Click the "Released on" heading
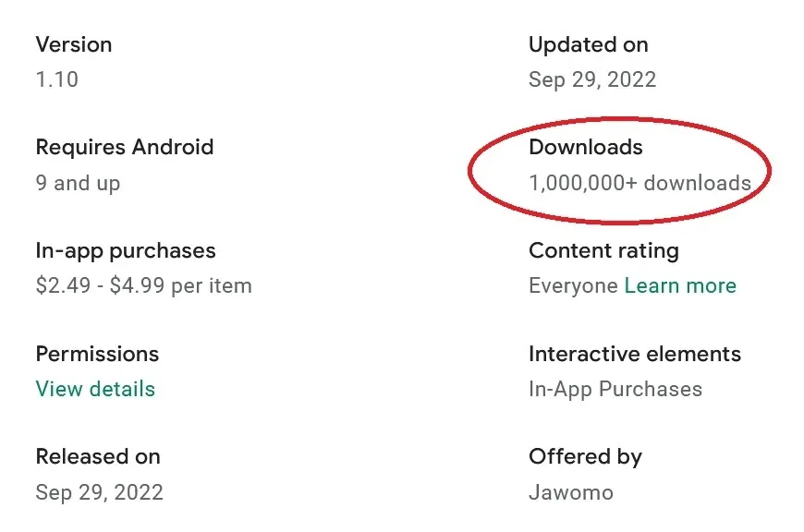 tap(98, 456)
